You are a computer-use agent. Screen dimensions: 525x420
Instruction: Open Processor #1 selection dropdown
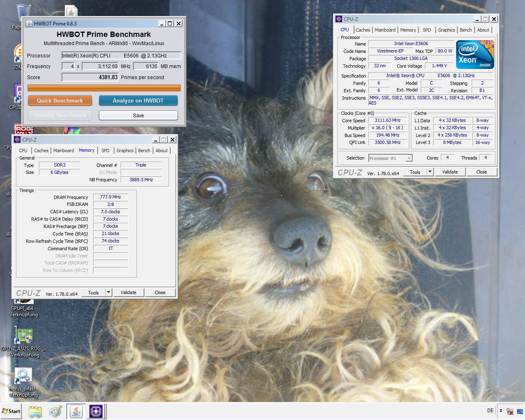390,158
